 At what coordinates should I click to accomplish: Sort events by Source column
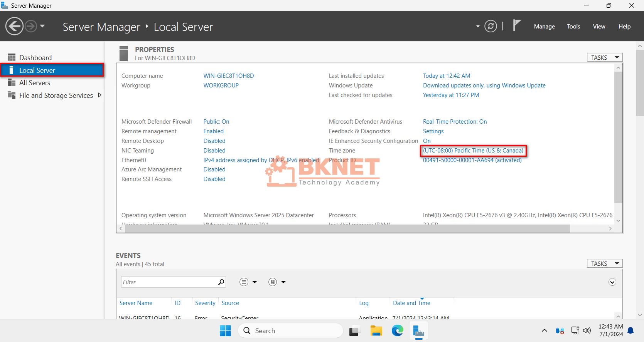point(230,303)
